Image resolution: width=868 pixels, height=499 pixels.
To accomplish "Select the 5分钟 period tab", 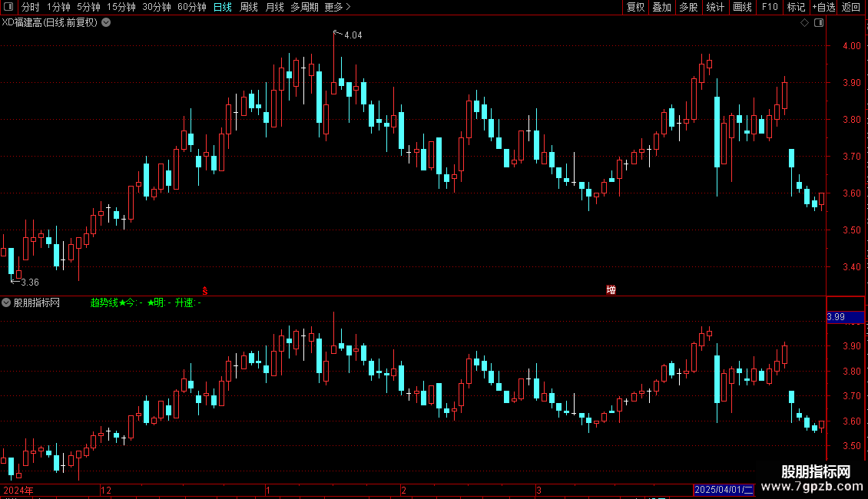I will [x=88, y=7].
